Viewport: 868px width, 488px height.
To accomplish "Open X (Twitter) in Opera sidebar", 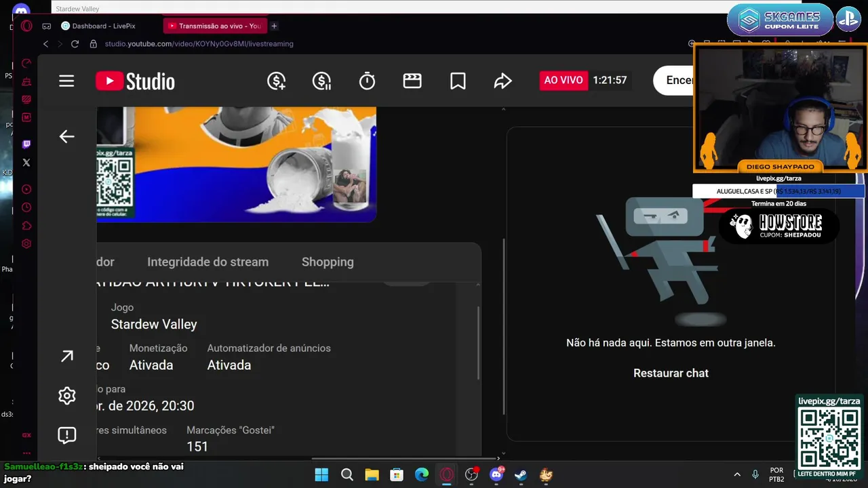I will click(x=26, y=163).
